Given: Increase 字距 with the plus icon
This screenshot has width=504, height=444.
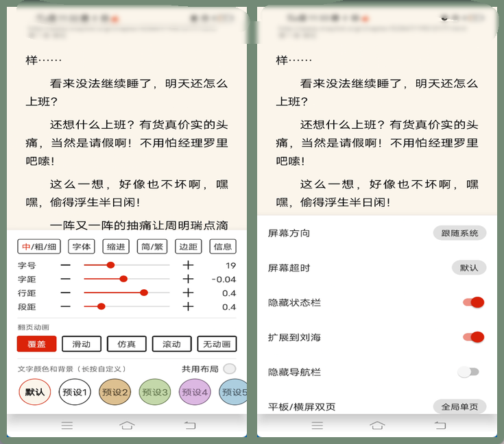Looking at the screenshot, I should (188, 279).
